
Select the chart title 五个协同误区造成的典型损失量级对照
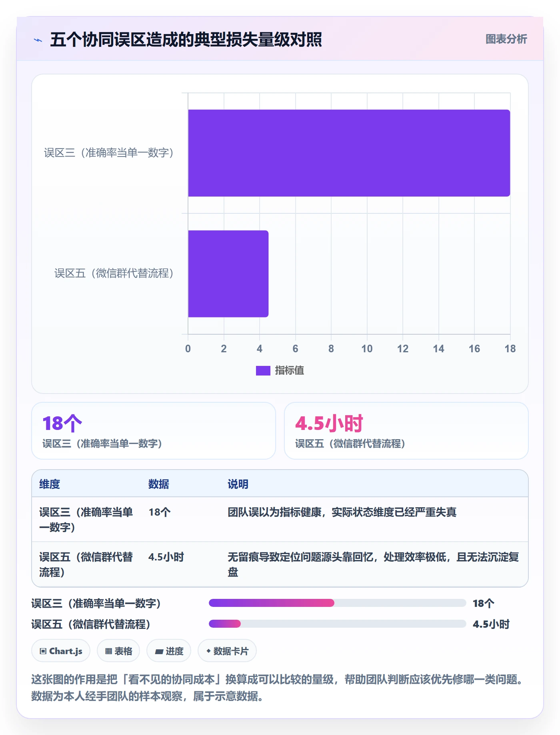186,40
